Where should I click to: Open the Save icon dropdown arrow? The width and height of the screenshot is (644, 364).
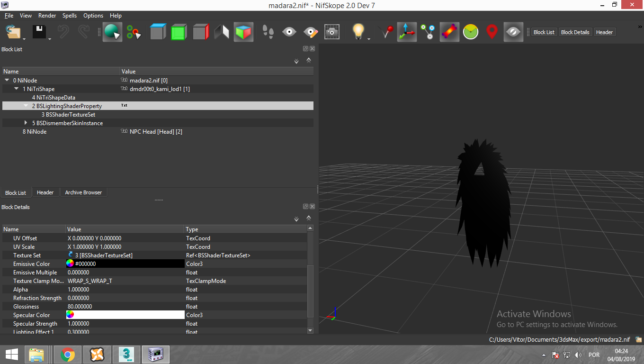[50, 39]
